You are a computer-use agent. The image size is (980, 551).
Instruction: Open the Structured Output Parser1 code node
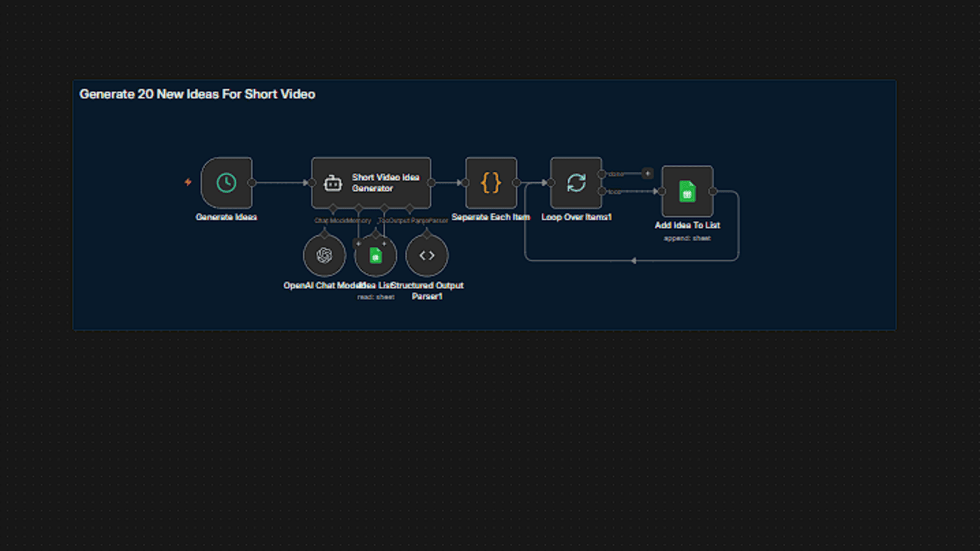pos(427,255)
